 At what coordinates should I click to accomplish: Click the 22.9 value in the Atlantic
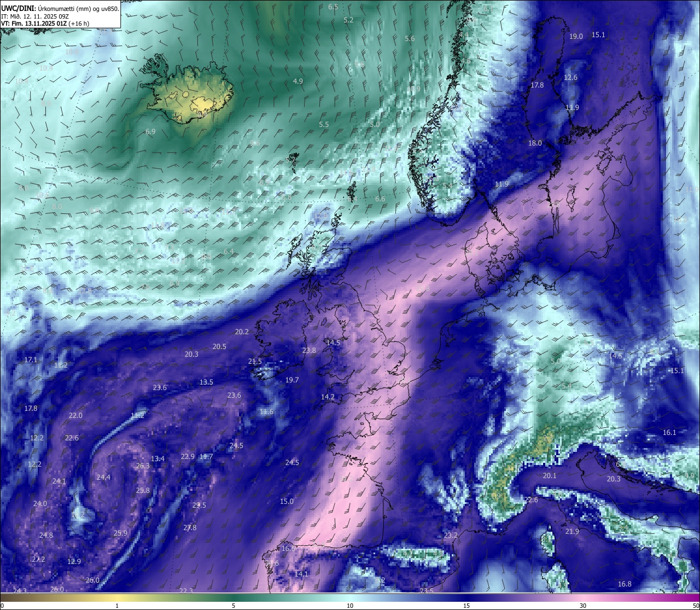pyautogui.click(x=188, y=456)
